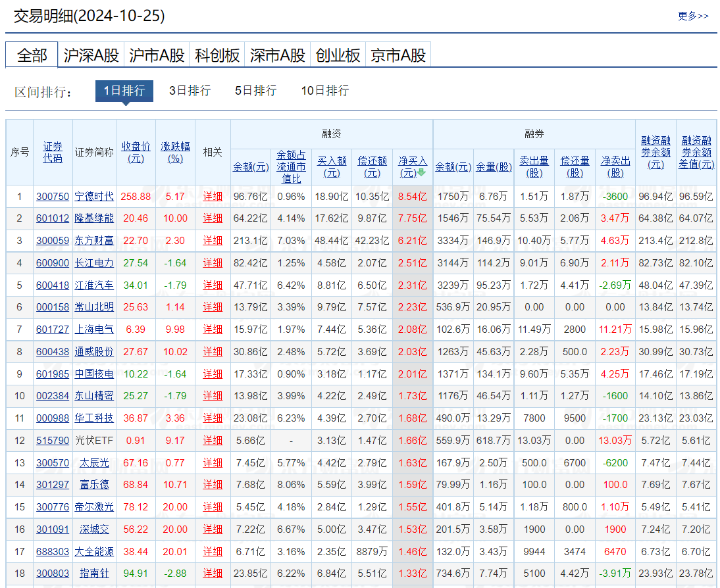Open 隆基绿能 stock name link
The image size is (720, 588).
pyautogui.click(x=93, y=218)
